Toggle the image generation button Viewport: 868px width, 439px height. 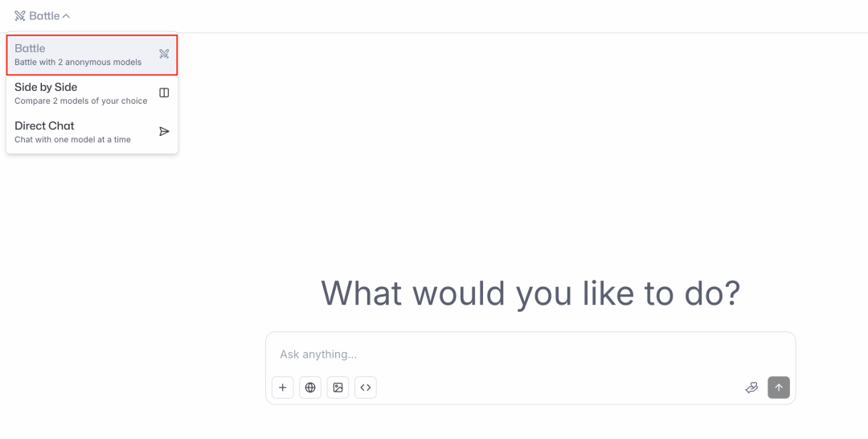point(338,388)
